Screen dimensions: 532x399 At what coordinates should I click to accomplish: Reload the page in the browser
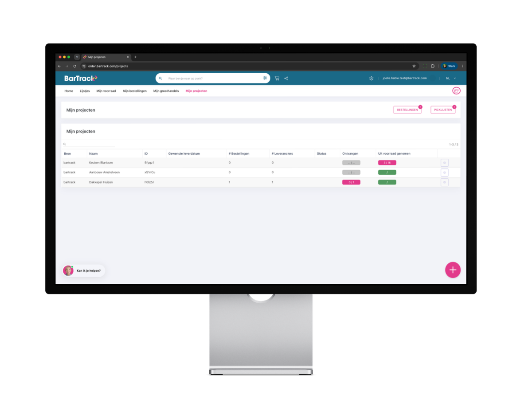(x=74, y=66)
